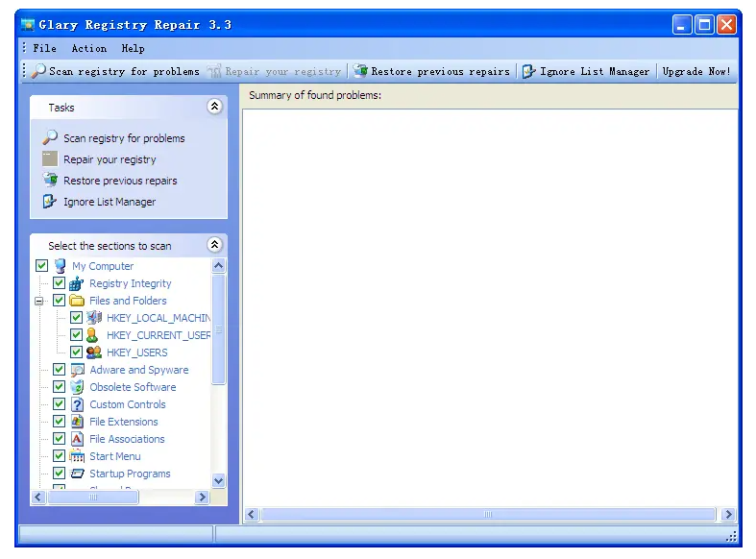
Task: Click the sections list scroll-left arrow
Action: (38, 497)
